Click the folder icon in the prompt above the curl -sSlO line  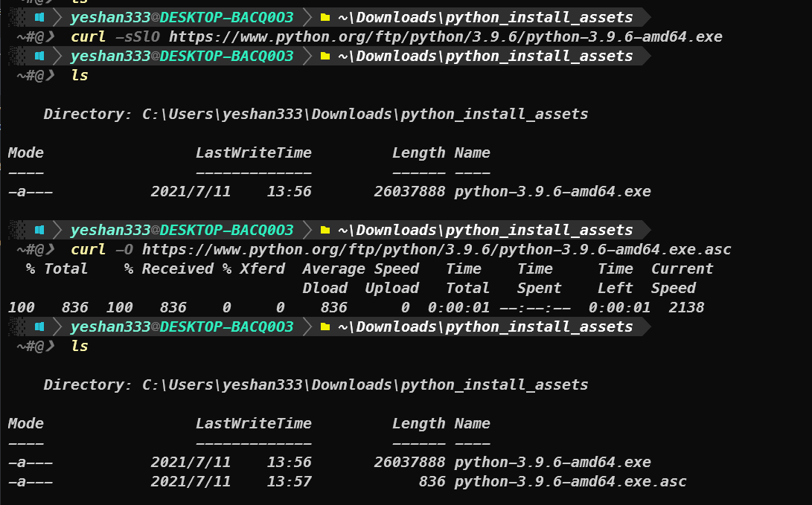(325, 17)
